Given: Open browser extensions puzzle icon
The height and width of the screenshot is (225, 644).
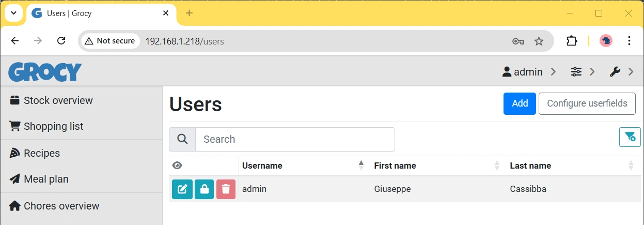Looking at the screenshot, I should pyautogui.click(x=572, y=41).
